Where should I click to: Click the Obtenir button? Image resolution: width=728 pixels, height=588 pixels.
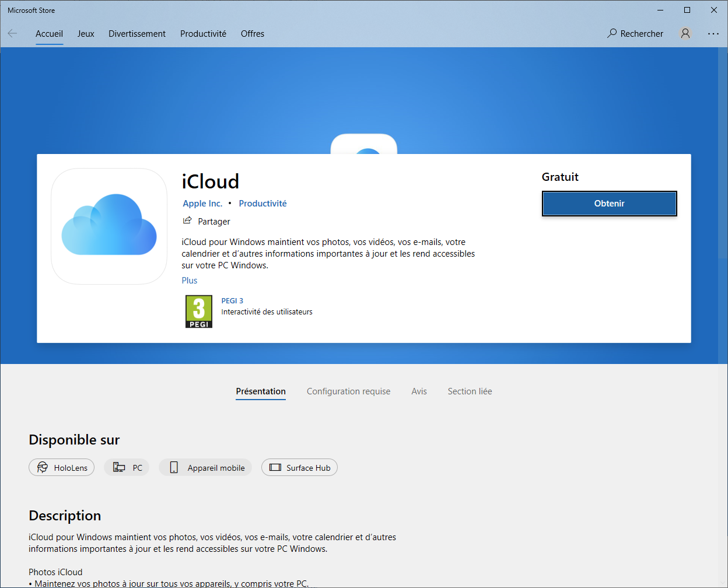[610, 204]
